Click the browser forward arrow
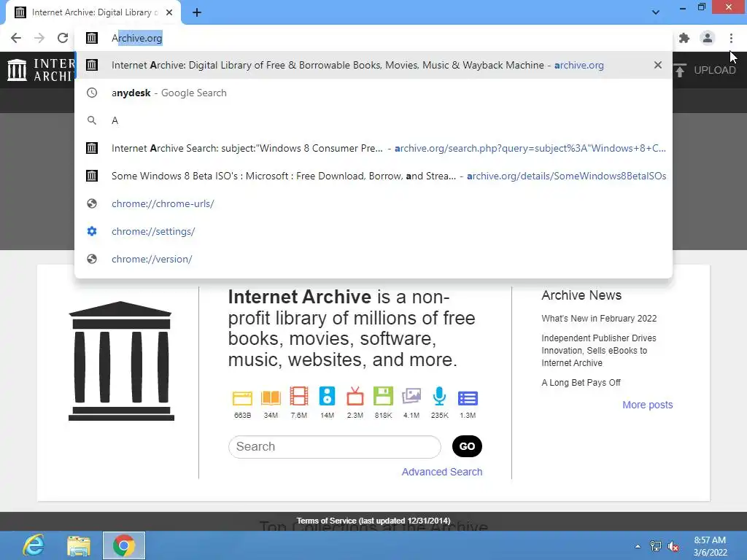The image size is (747, 560). click(x=39, y=38)
